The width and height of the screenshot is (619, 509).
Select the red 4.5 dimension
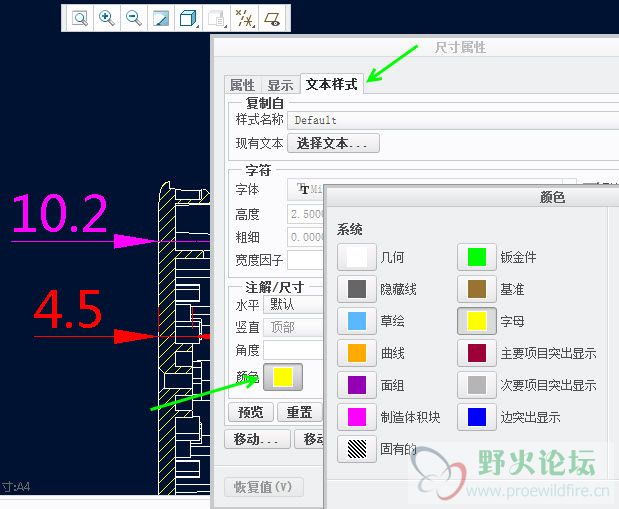coord(68,310)
